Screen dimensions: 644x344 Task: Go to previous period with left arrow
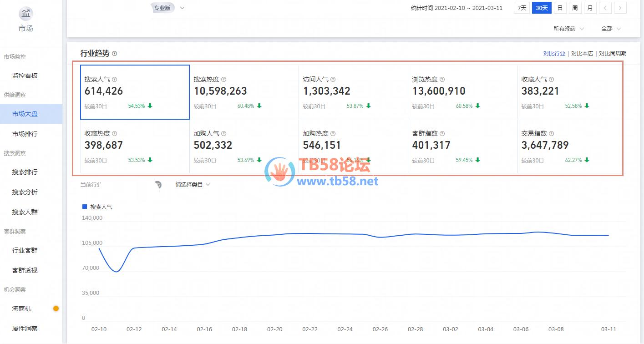click(605, 8)
